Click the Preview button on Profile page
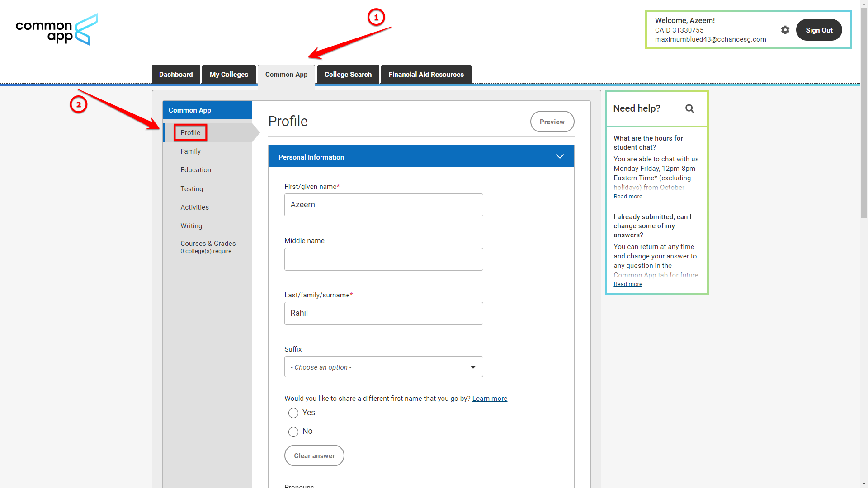 pos(552,122)
